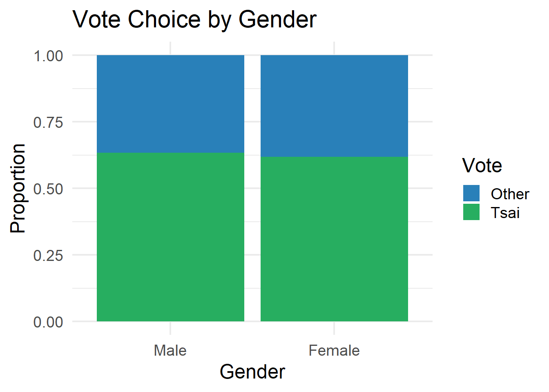Select the Tsai legend text label

[505, 213]
